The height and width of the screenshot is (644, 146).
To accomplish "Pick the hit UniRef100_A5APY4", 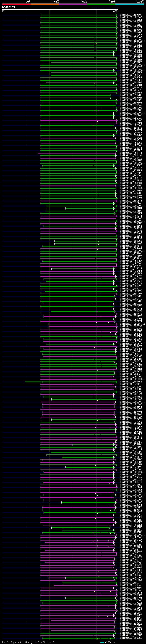I will click(x=131, y=153).
